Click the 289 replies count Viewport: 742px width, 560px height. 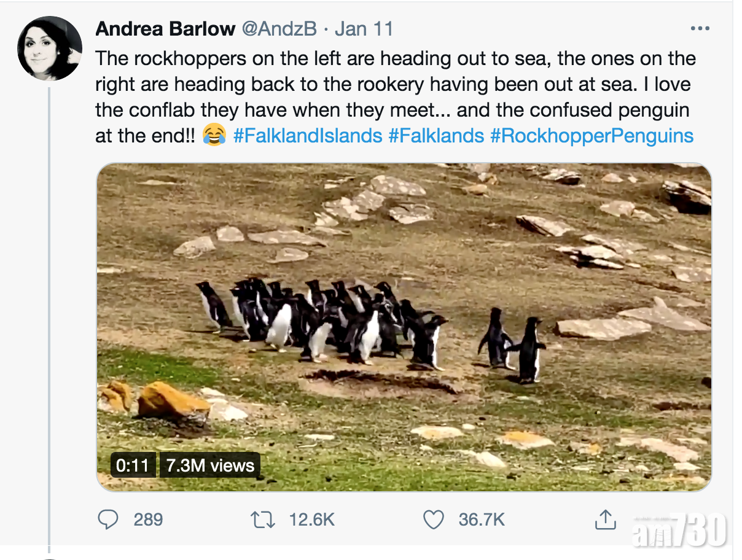pos(148,520)
